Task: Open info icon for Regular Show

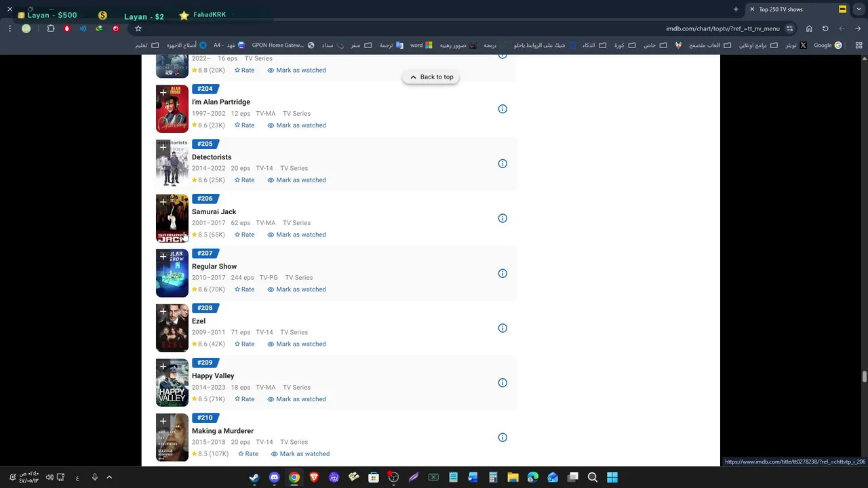Action: click(x=502, y=273)
